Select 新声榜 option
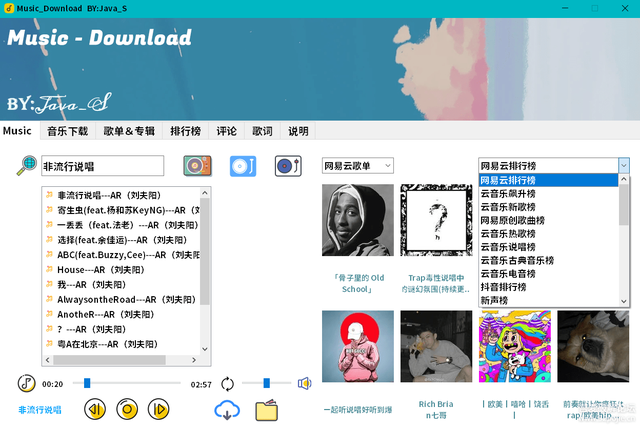640x427 pixels. (548, 300)
